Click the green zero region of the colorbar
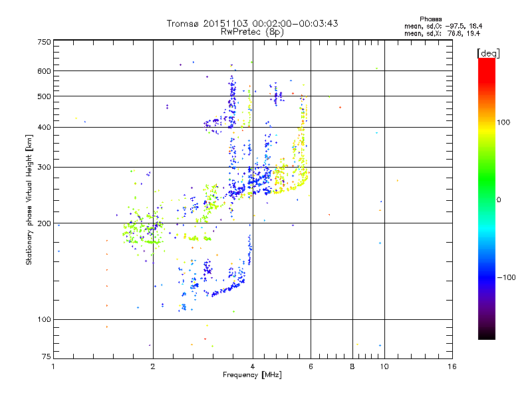The width and height of the screenshot is (532, 399). [x=487, y=199]
